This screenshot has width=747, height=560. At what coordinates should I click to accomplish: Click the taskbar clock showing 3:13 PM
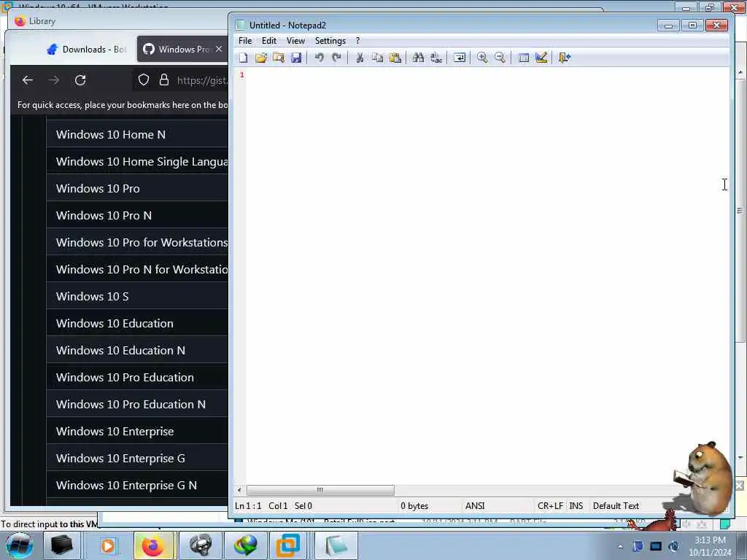(710, 546)
